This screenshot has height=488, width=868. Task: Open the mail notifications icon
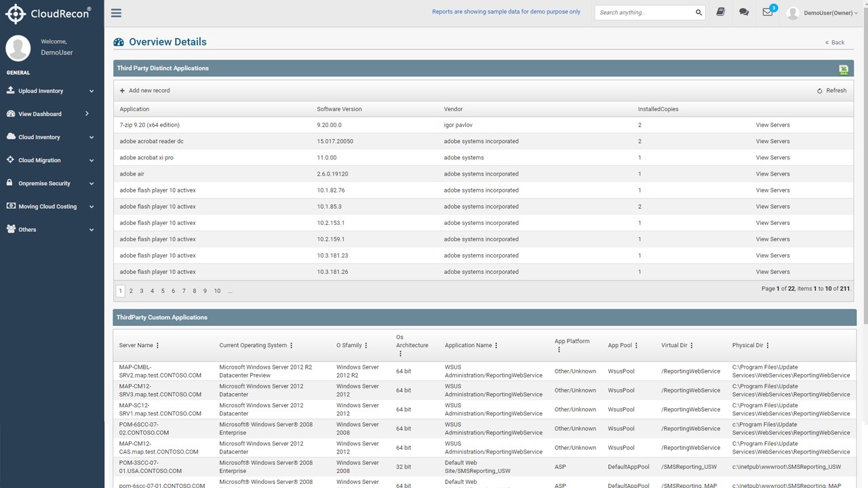point(768,12)
